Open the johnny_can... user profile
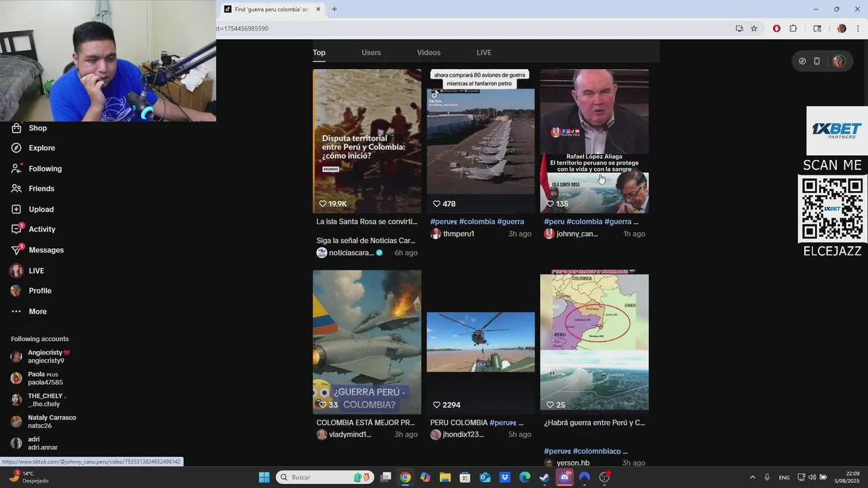 (577, 234)
